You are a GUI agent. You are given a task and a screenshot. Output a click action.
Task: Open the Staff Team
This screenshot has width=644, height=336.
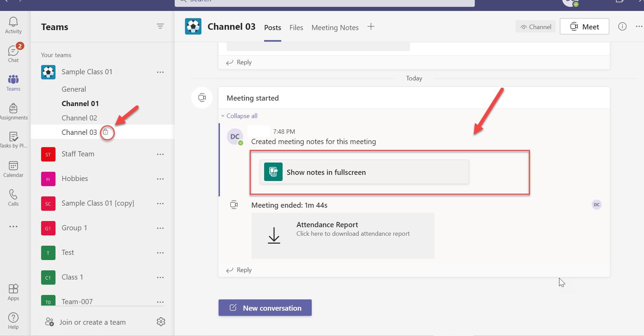coord(78,154)
